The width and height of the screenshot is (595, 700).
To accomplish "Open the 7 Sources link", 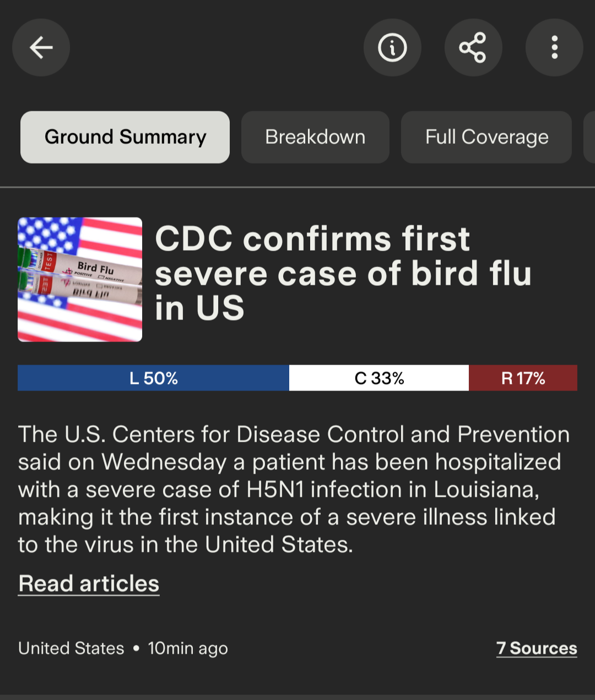I will click(537, 648).
